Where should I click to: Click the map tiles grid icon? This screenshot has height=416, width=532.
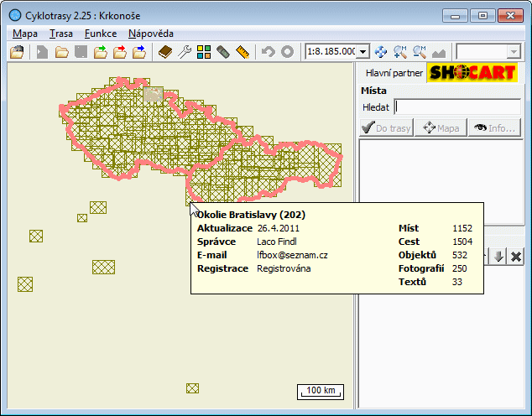204,52
